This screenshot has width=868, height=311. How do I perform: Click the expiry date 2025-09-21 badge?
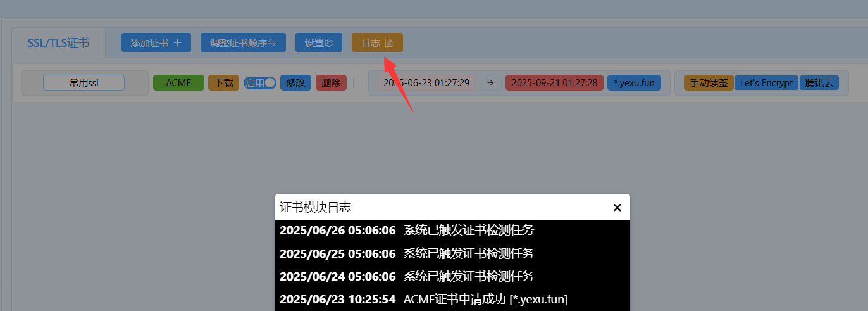[554, 83]
